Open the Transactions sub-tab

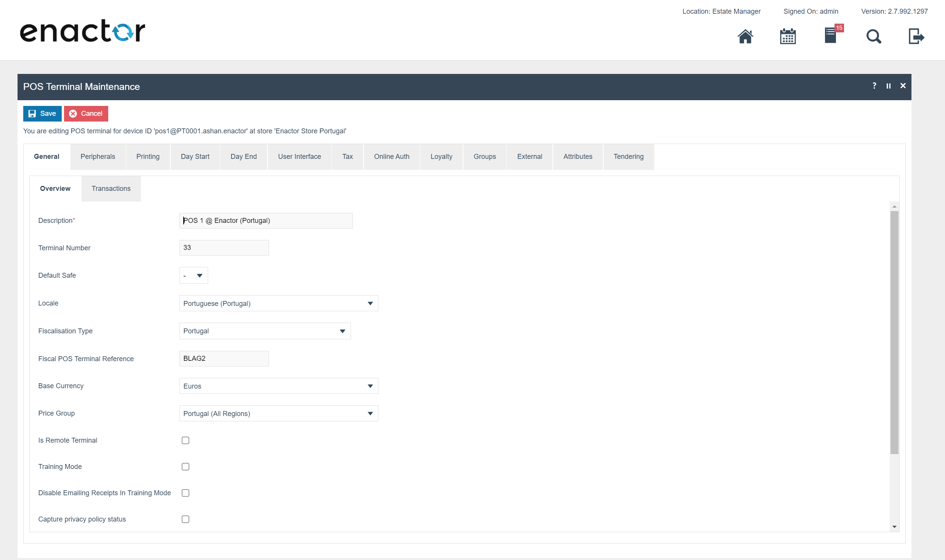point(111,189)
